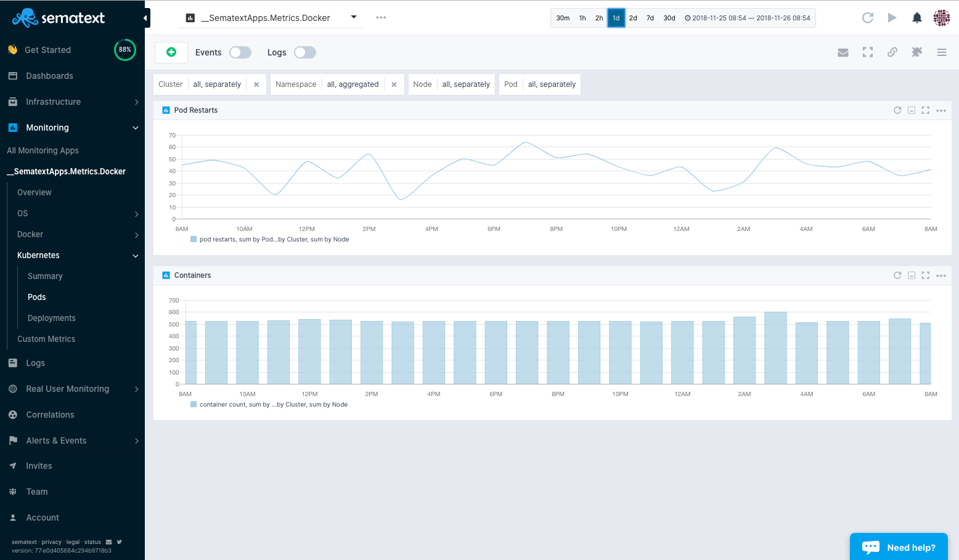Open the Need help chat
The height and width of the screenshot is (560, 959).
899,547
